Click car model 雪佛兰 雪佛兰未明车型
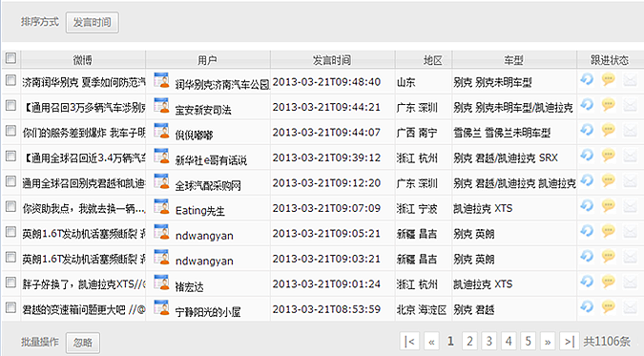 pyautogui.click(x=502, y=134)
